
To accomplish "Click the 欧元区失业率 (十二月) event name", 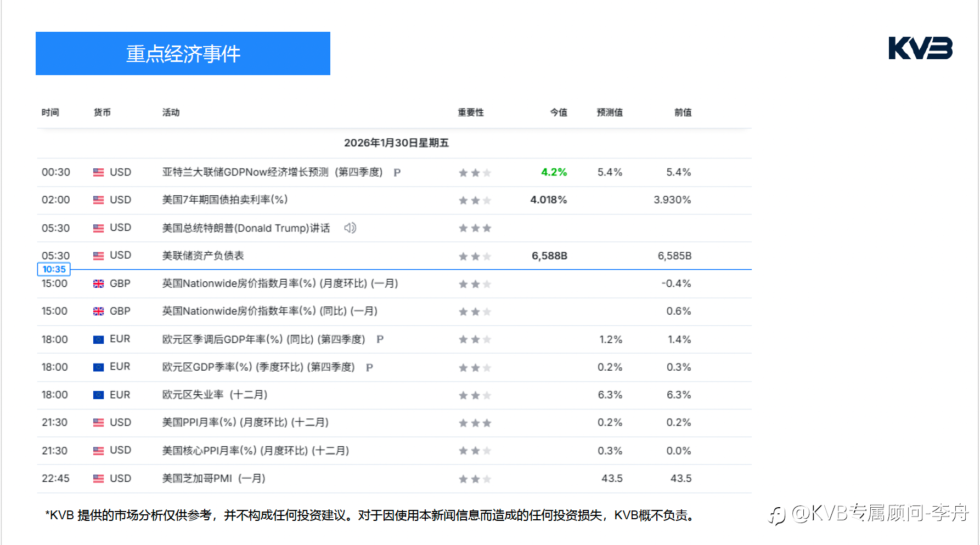I will (x=215, y=395).
